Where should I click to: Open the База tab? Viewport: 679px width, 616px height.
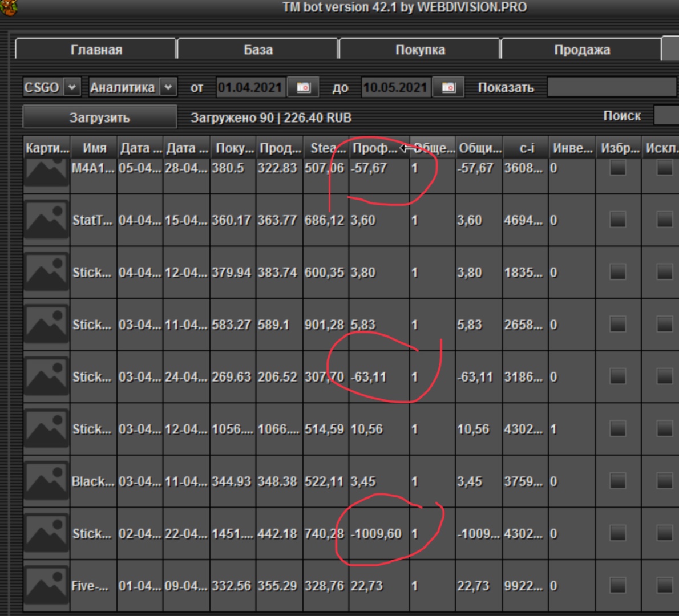(x=258, y=50)
